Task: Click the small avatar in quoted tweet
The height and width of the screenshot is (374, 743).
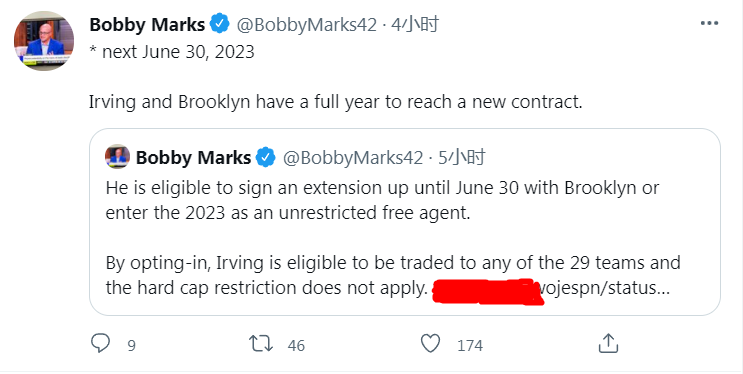Action: (118, 156)
